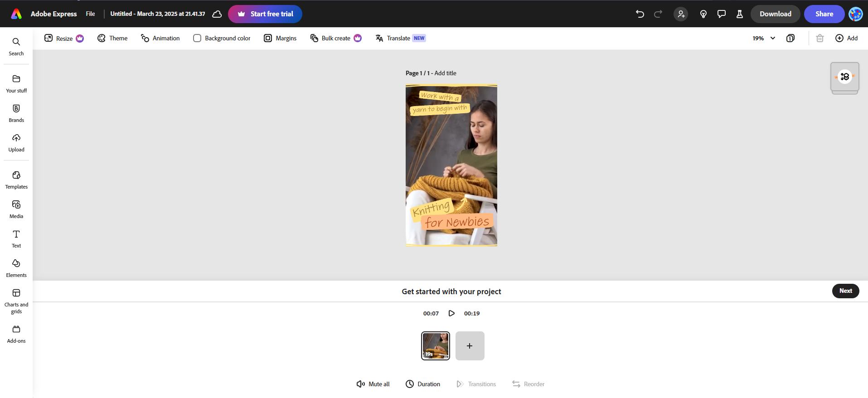Screen dimensions: 868x398
Task: Open the lightbulb tips icon
Action: [x=703, y=14]
